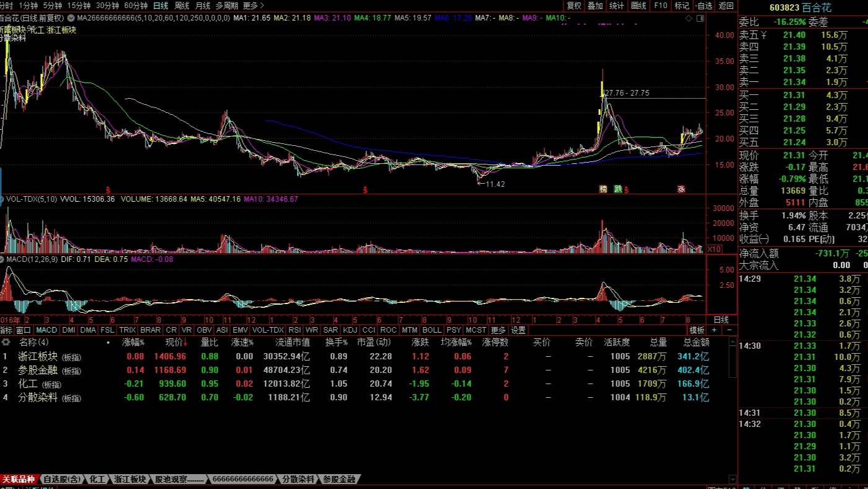
Task: Select the 周线 weekly chart period
Action: coord(182,6)
